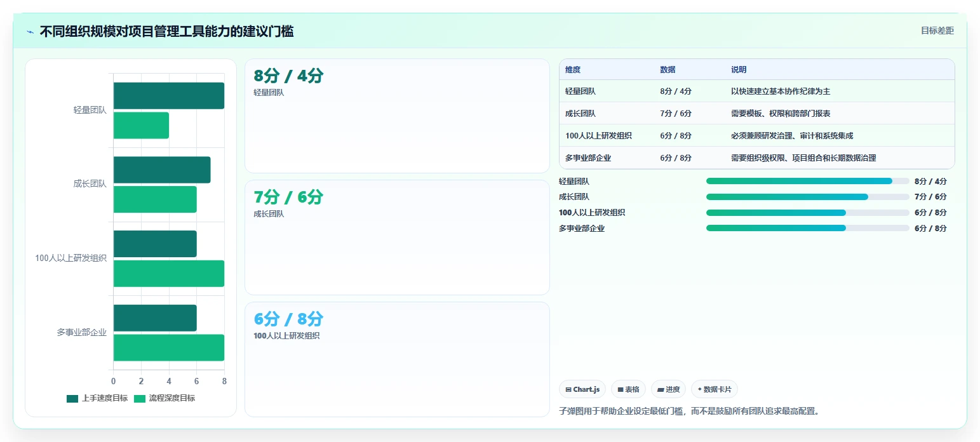The height and width of the screenshot is (442, 980).
Task: Click 100人以上研发组织 cell in the table
Action: point(598,136)
